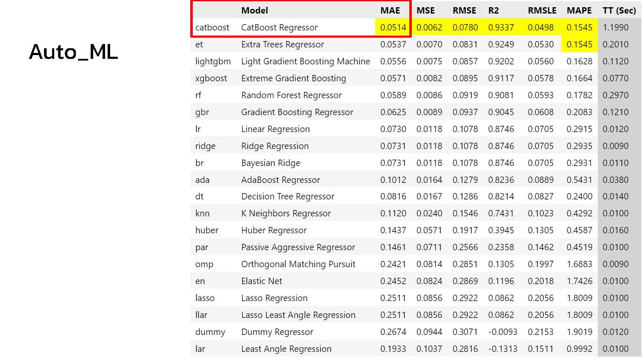
Task: Select the par row index
Action: 202,247
